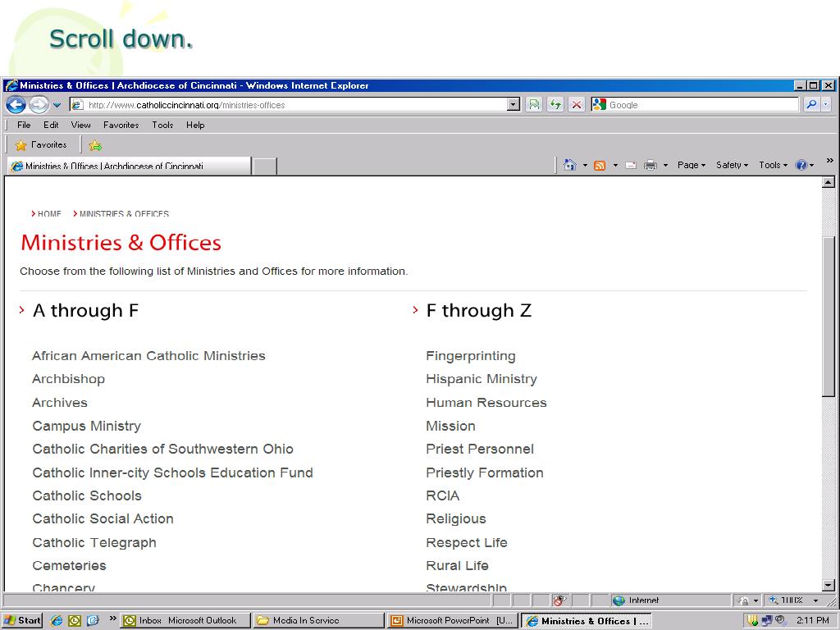Screen dimensions: 840x630
Task: Click the browser Back arrow button
Action: click(x=16, y=104)
